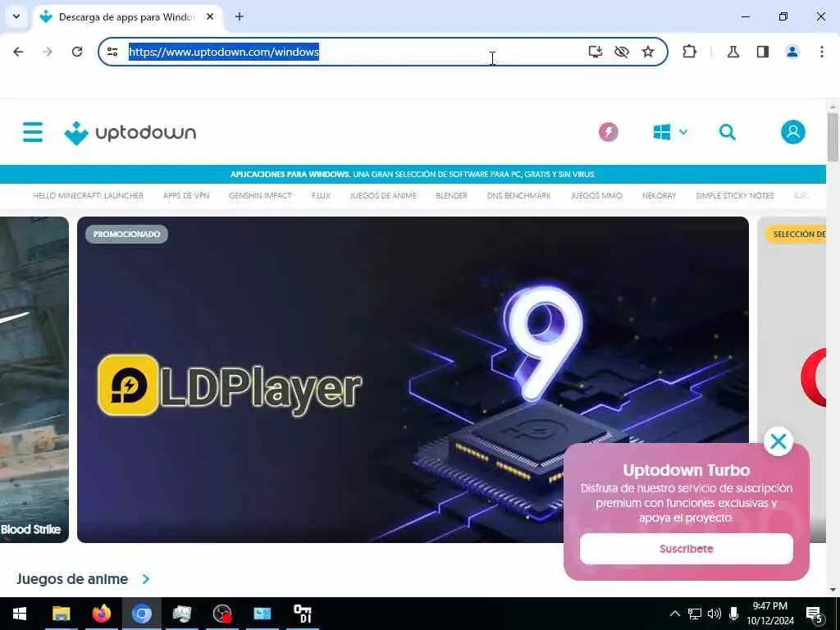Close the Uptodown Turbo popup
Viewport: 840px width, 630px height.
(x=778, y=441)
